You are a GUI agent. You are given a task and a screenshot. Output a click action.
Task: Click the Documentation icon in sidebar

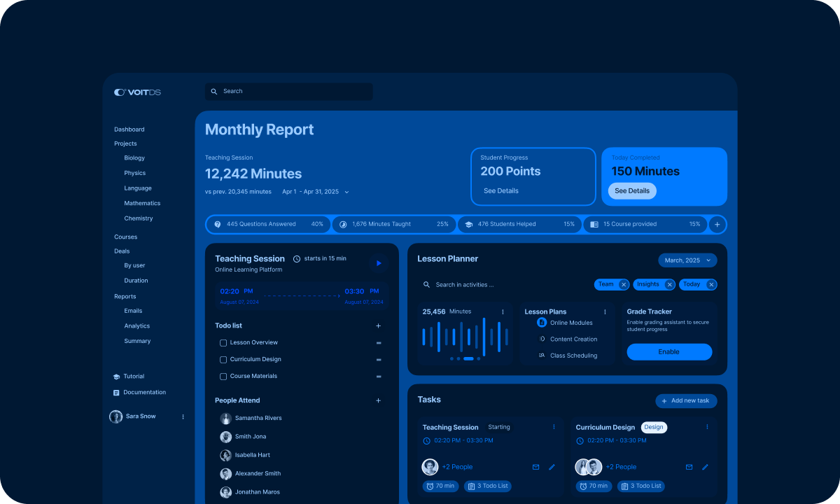[117, 393]
